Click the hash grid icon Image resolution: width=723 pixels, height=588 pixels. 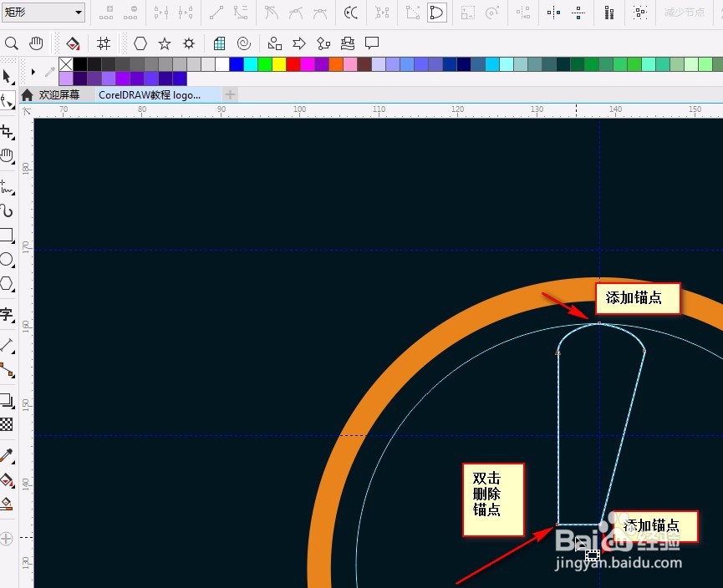tap(104, 43)
